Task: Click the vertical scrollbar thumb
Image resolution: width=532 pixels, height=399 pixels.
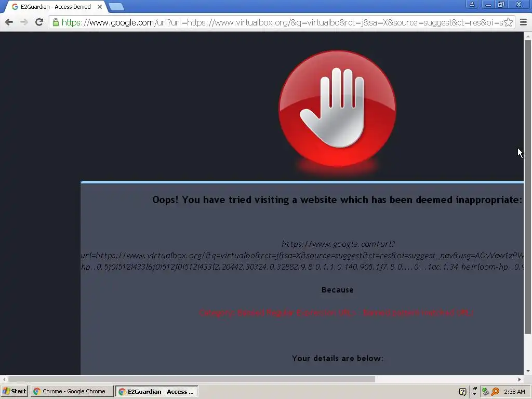Action: click(528, 187)
